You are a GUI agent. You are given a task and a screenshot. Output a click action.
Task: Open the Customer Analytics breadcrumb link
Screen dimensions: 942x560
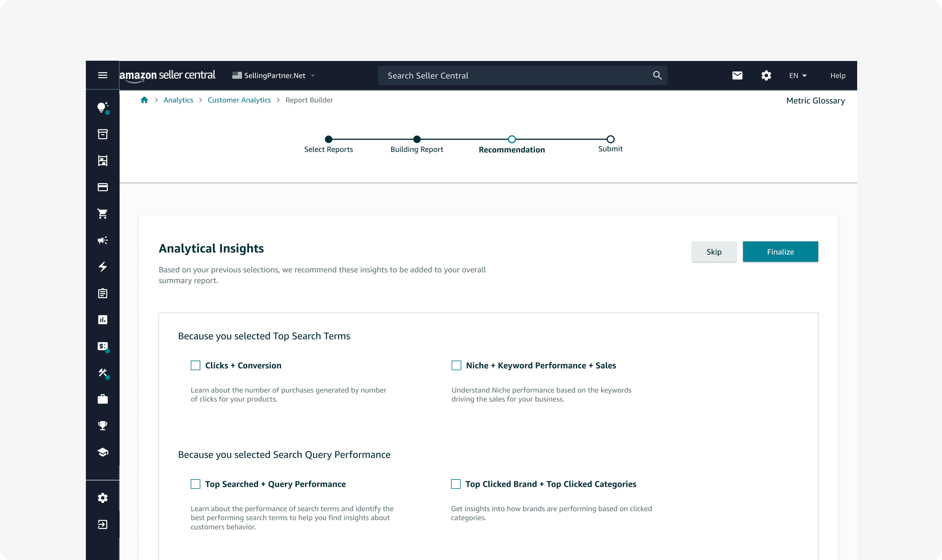point(239,100)
